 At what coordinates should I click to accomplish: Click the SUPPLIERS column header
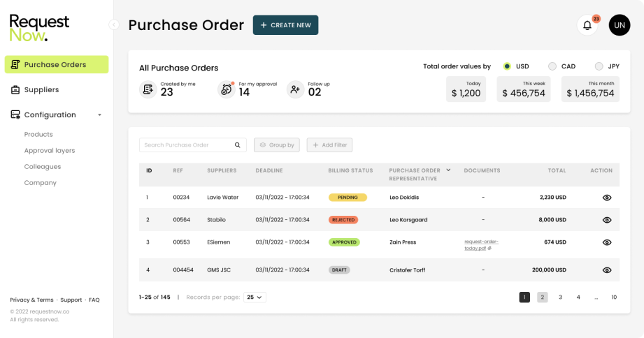click(222, 170)
